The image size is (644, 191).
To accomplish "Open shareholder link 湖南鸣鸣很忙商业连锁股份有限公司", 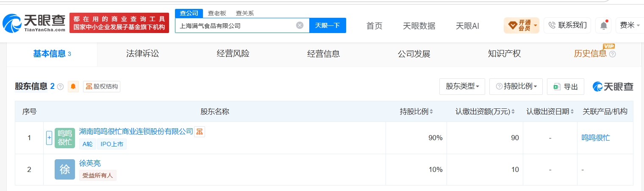I will [136, 131].
